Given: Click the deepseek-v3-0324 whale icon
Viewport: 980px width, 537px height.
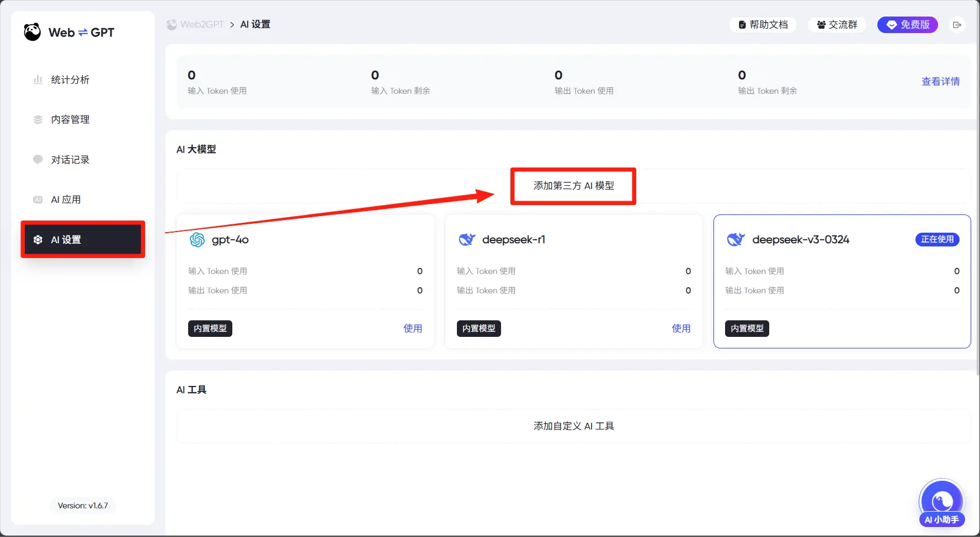Looking at the screenshot, I should click(x=736, y=239).
